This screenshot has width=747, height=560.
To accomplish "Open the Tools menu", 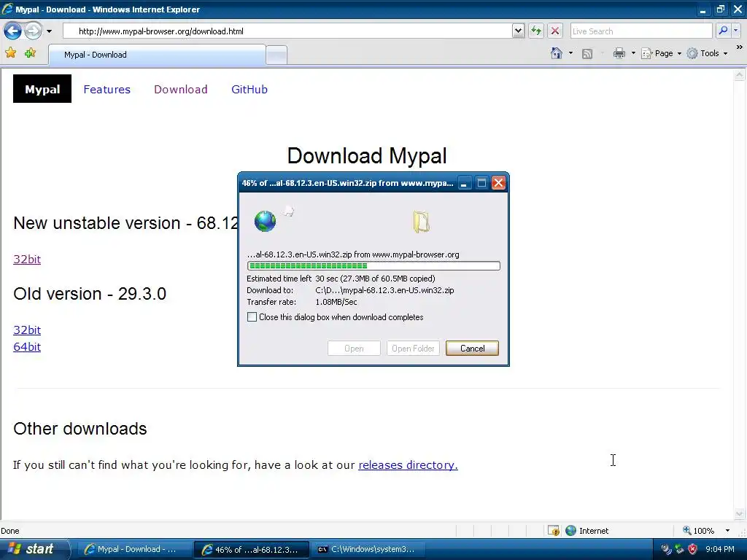I will point(707,53).
